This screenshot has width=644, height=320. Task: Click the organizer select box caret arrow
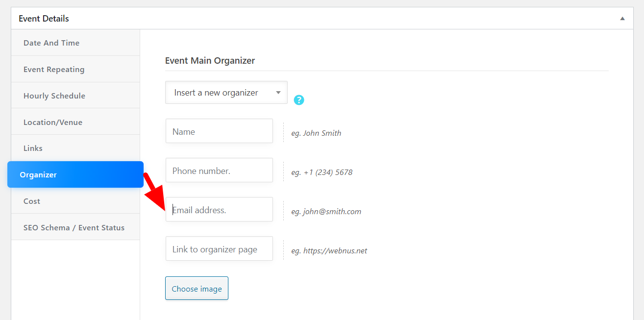click(x=278, y=93)
